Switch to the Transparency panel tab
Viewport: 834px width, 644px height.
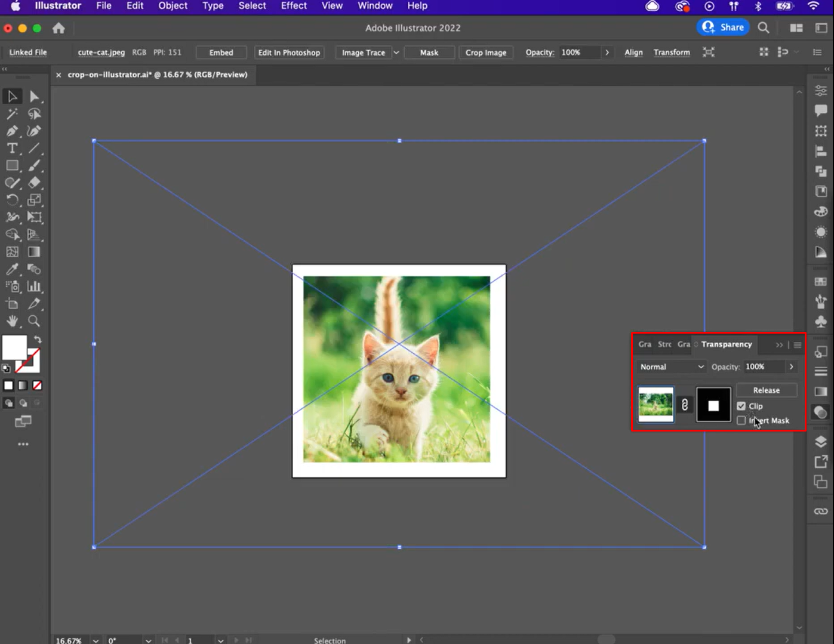click(x=726, y=344)
